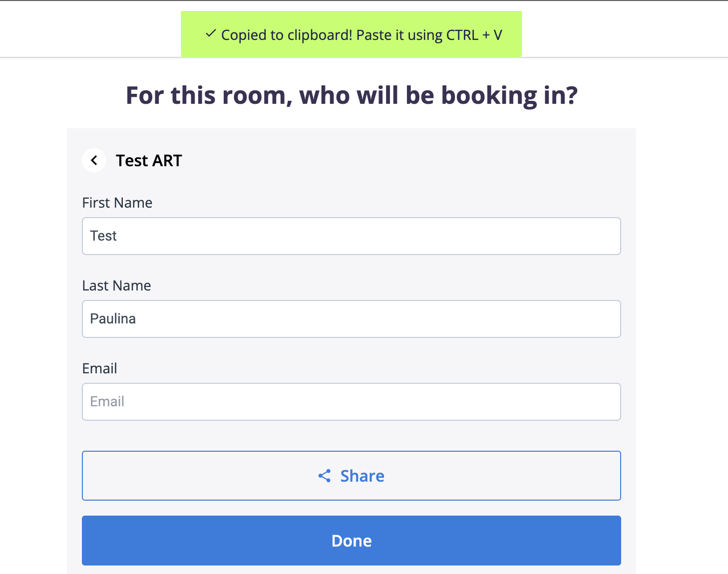Click the word "ART" in the title

tap(167, 161)
